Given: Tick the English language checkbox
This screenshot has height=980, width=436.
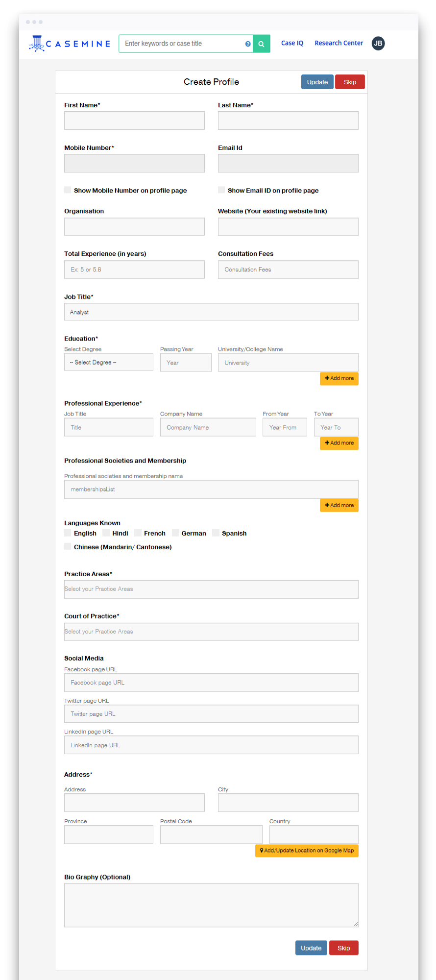Looking at the screenshot, I should coord(68,533).
